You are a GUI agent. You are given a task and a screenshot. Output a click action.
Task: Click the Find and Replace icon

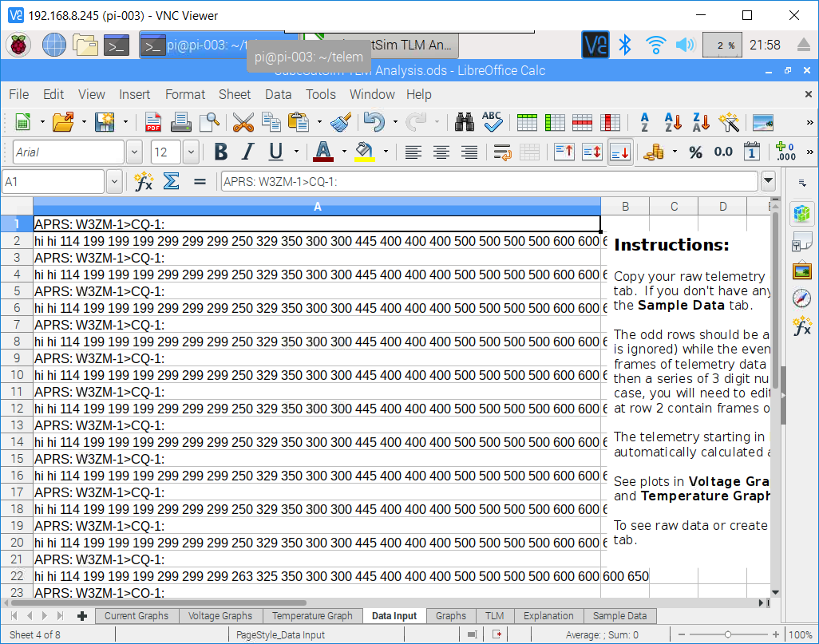[465, 122]
